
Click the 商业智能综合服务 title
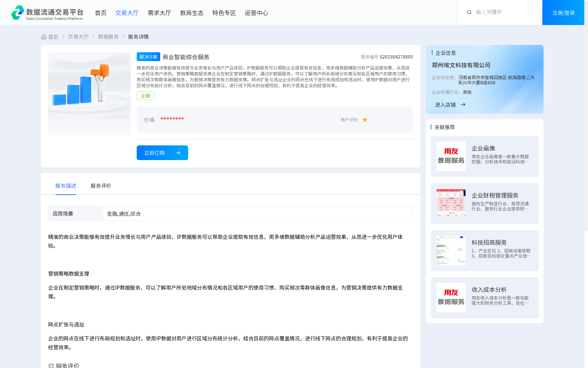click(186, 57)
